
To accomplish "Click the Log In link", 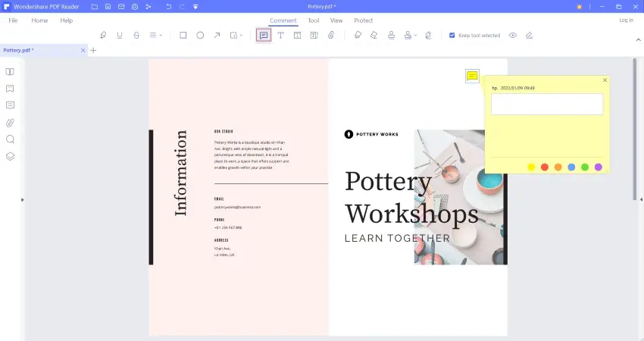I will (x=626, y=20).
